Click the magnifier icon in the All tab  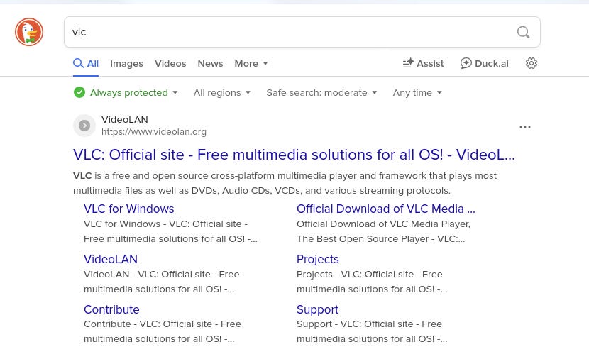click(78, 63)
